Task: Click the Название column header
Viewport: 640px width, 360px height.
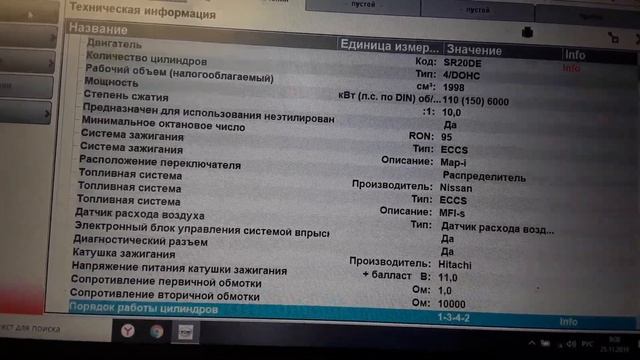Action: coord(98,29)
